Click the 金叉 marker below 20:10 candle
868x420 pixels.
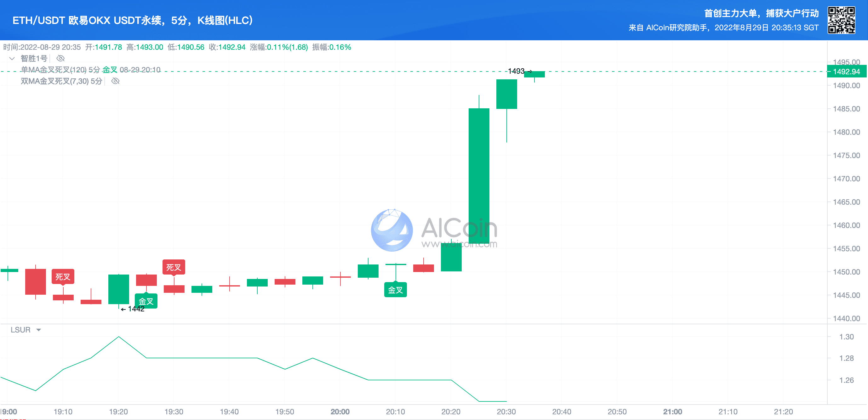click(x=395, y=290)
